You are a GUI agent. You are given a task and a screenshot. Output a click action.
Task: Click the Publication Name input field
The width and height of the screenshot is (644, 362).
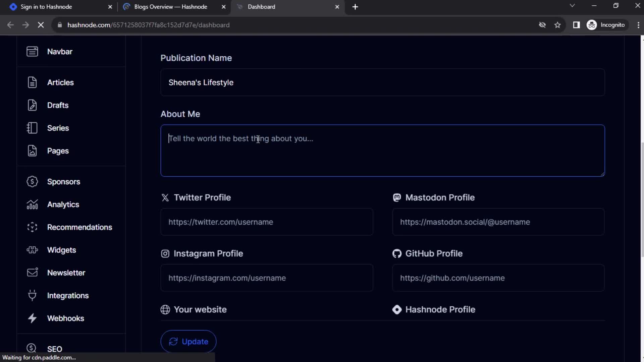click(382, 82)
